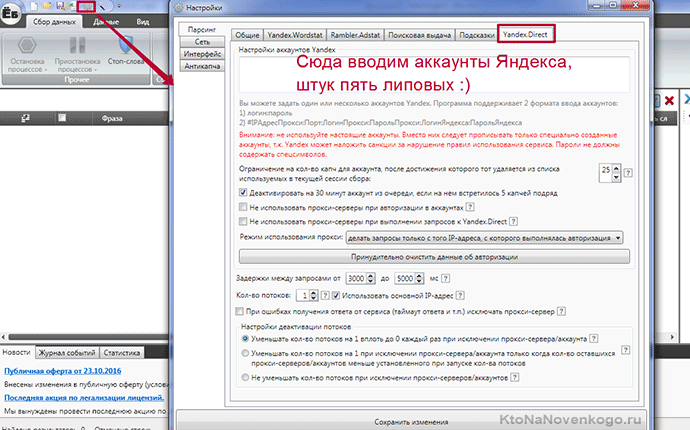Expand the quick access toolbar customize arrow
690x430 pixels.
pos(119,7)
